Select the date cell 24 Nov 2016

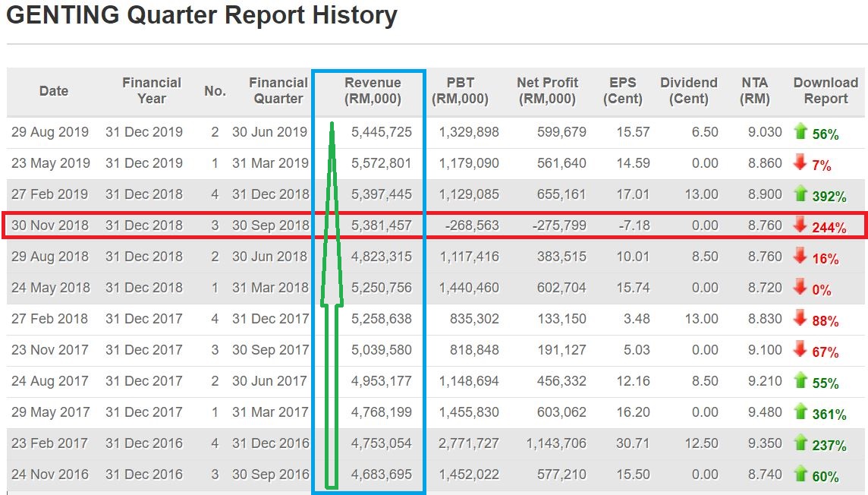pos(50,474)
